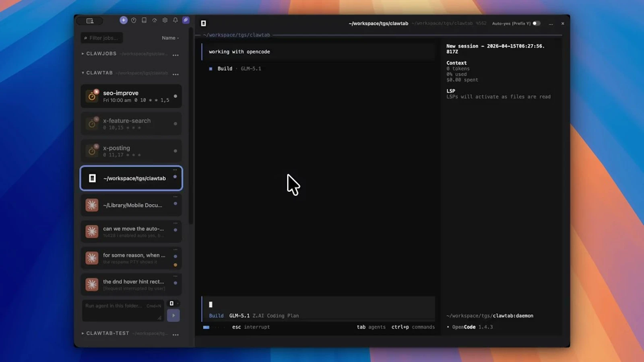Open commands with ctrl+p commands label
This screenshot has width=644, height=362.
click(413, 327)
